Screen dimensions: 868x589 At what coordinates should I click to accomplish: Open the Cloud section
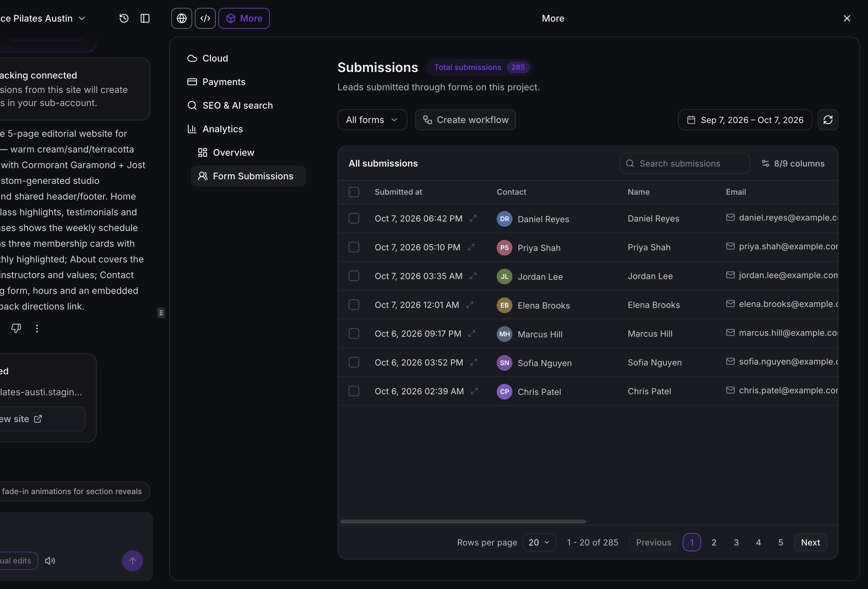208,58
